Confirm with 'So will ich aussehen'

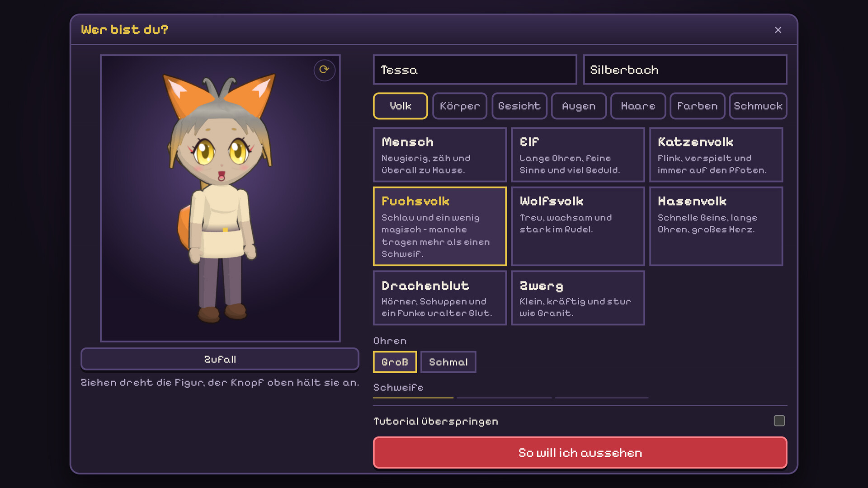pos(580,453)
